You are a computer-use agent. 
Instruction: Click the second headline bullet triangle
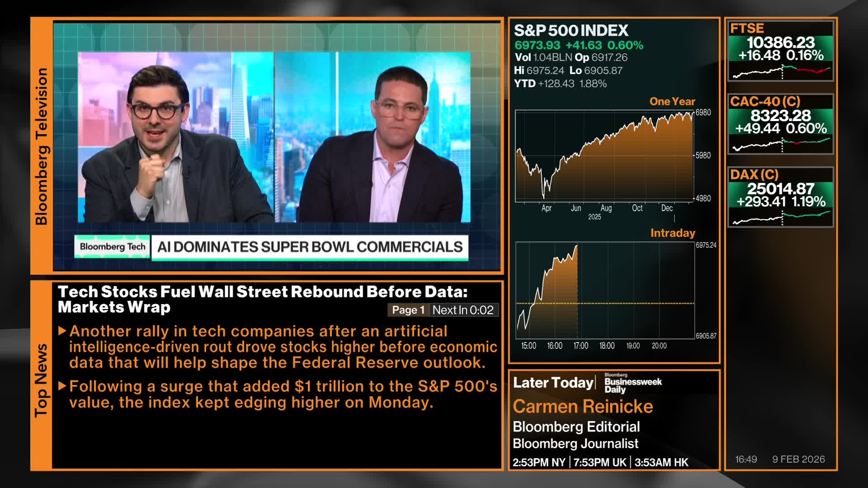pyautogui.click(x=63, y=386)
